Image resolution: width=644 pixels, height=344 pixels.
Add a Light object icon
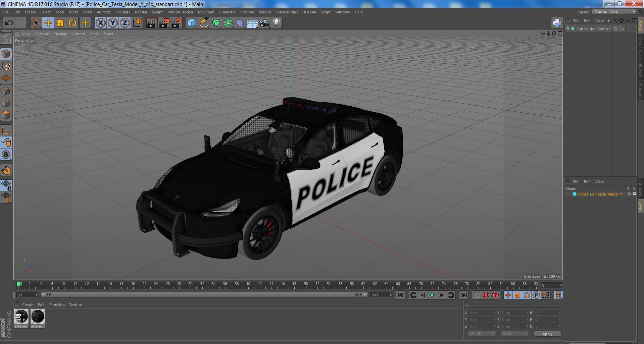276,23
